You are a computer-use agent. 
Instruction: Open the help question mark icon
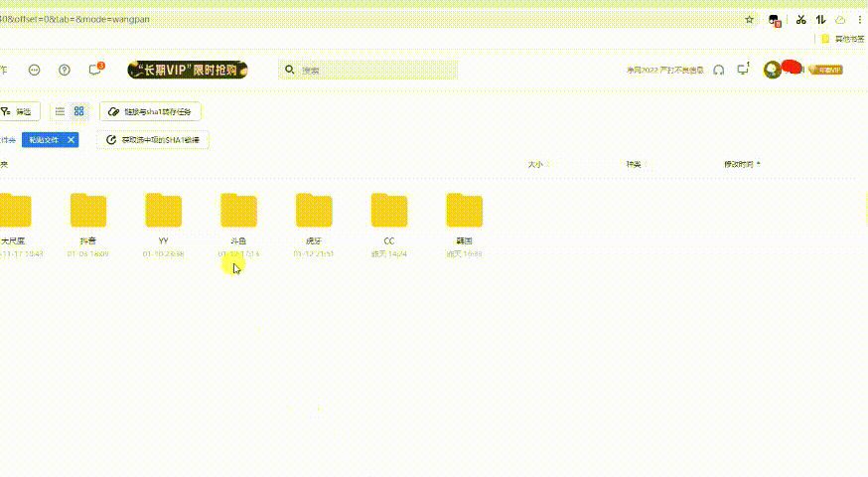click(x=65, y=70)
